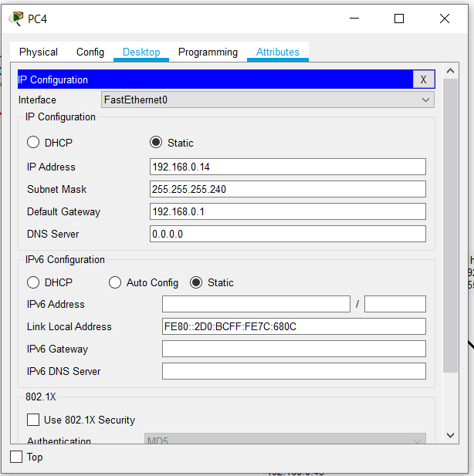
Task: Close the IP Configuration panel with X
Action: pos(424,79)
